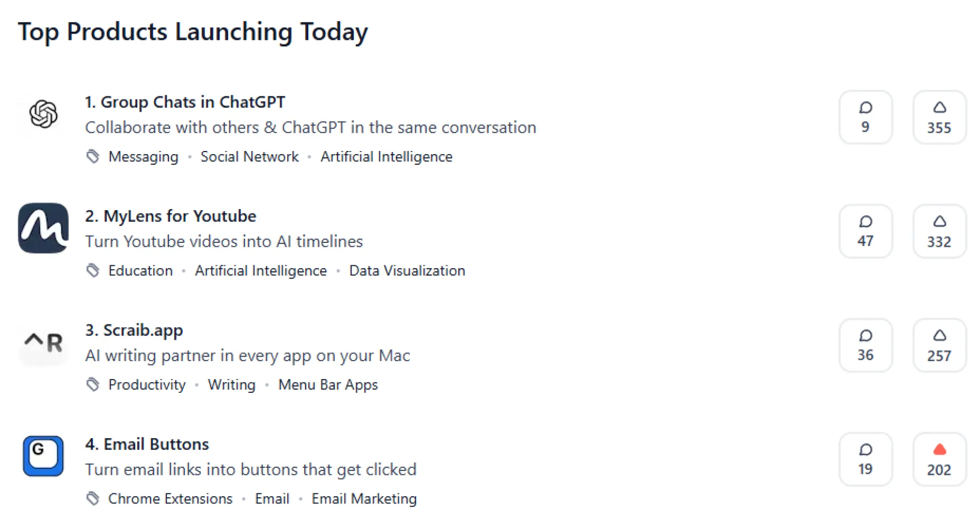Open the Scraib.app logo icon
The width and height of the screenshot is (980, 529).
pyautogui.click(x=43, y=342)
